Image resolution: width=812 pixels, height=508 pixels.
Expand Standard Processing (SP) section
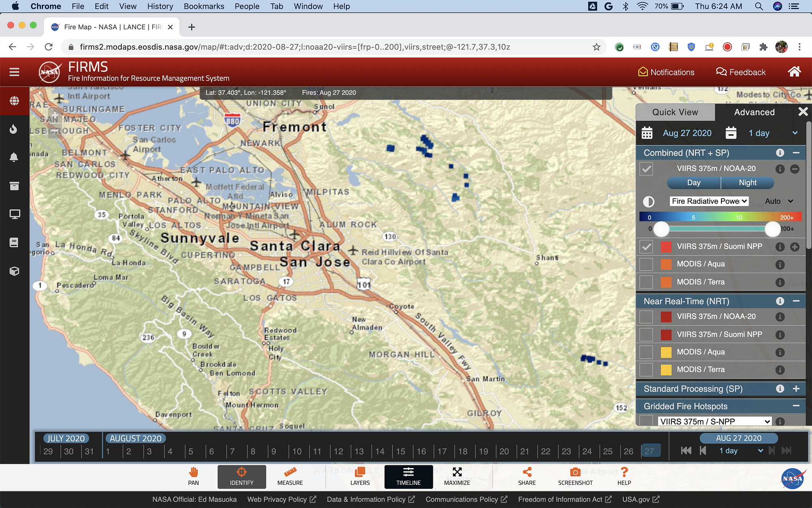796,389
